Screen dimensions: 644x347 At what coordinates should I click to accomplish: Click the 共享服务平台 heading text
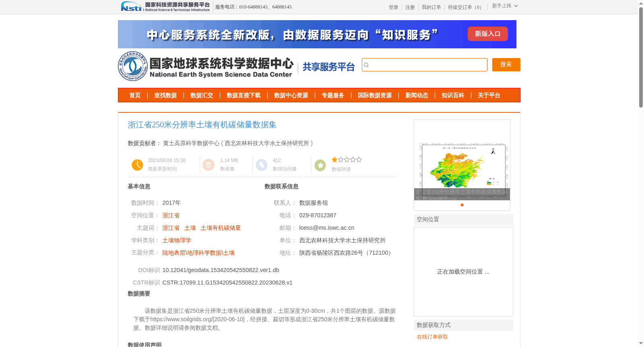pos(329,67)
